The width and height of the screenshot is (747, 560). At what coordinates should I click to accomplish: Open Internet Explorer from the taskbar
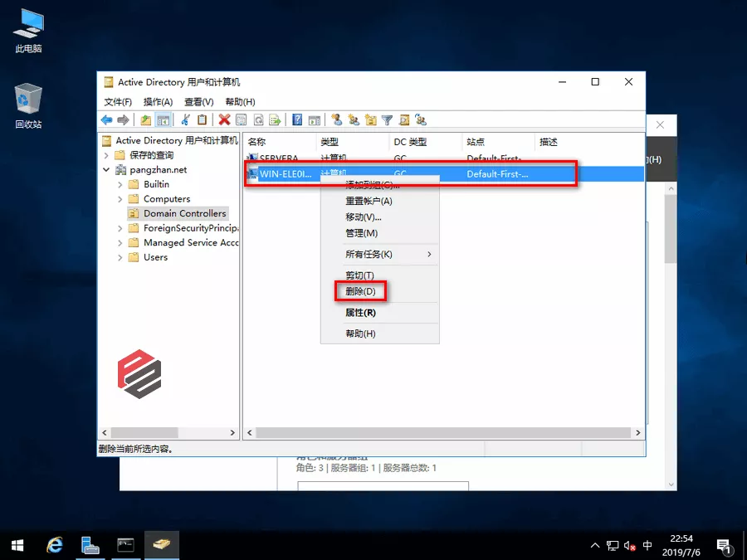tap(55, 545)
